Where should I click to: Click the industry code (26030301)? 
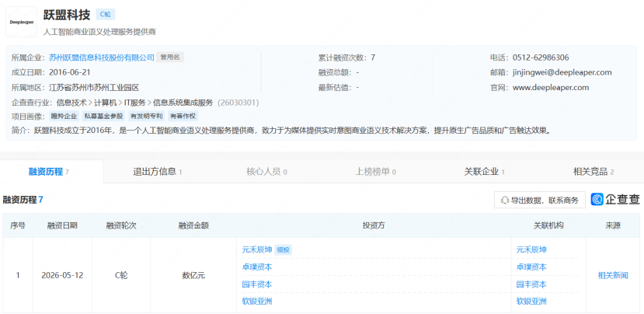[x=238, y=103]
